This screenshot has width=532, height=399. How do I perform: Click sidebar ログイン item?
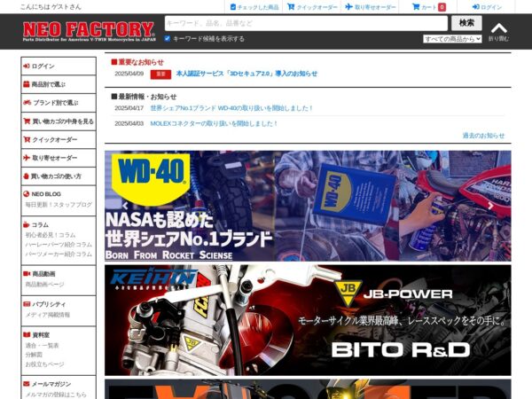click(59, 66)
